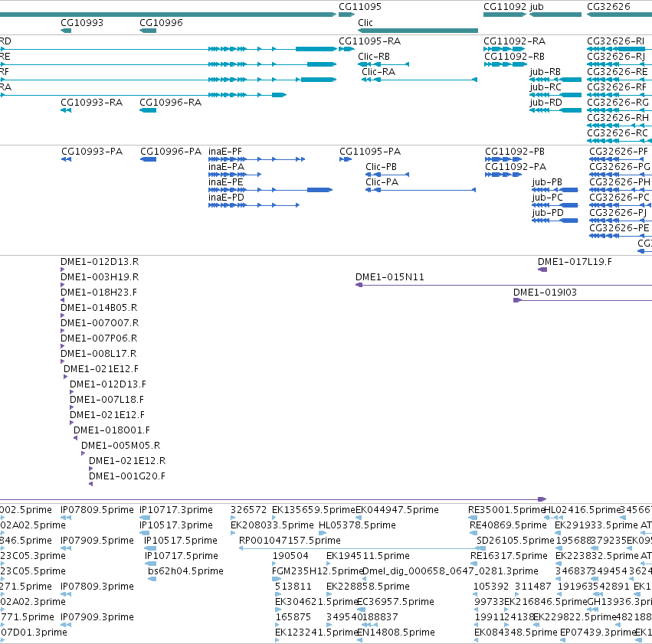Viewport: 652px width, 644px height.
Task: Select the DME1-001G20.F clone label
Action: [x=127, y=476]
